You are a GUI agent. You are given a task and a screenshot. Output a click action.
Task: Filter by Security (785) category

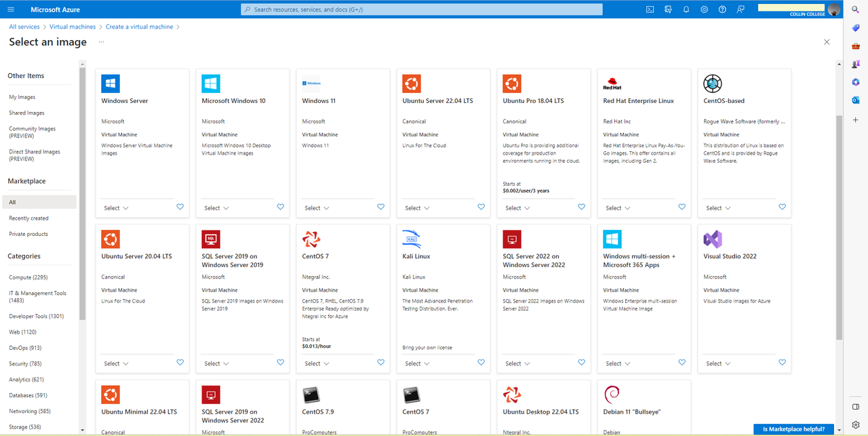[25, 364]
